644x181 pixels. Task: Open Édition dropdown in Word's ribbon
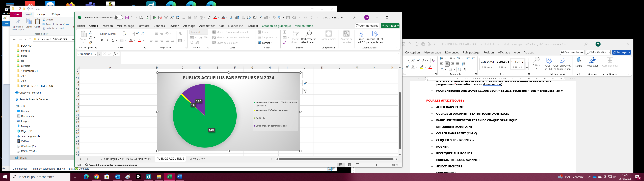coord(536,64)
